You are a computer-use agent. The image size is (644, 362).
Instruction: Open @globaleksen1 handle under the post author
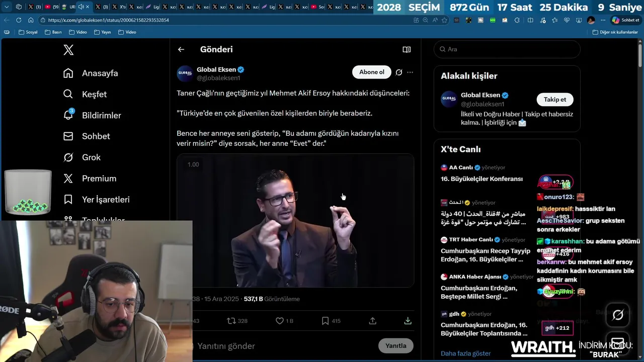click(x=218, y=78)
